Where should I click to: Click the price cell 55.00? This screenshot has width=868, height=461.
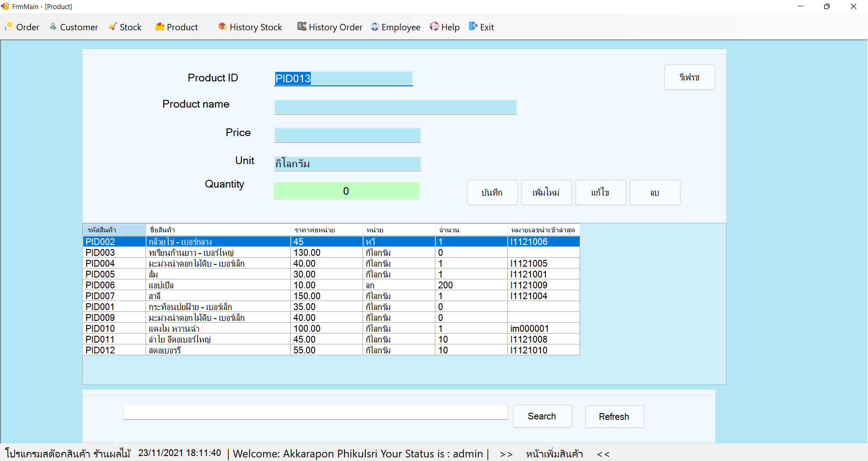tap(326, 350)
